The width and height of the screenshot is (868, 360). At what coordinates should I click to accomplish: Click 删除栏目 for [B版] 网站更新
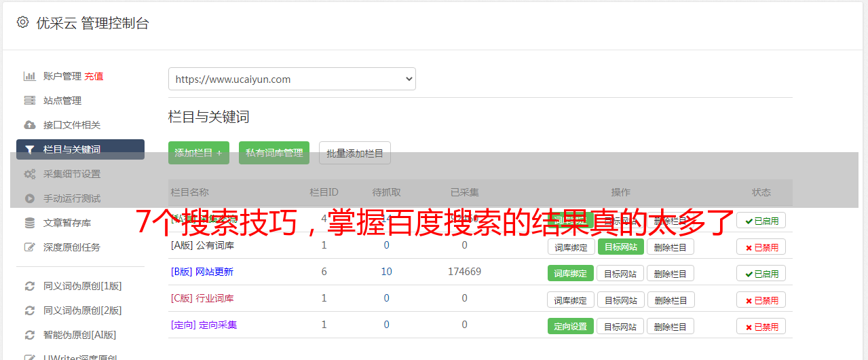click(670, 273)
